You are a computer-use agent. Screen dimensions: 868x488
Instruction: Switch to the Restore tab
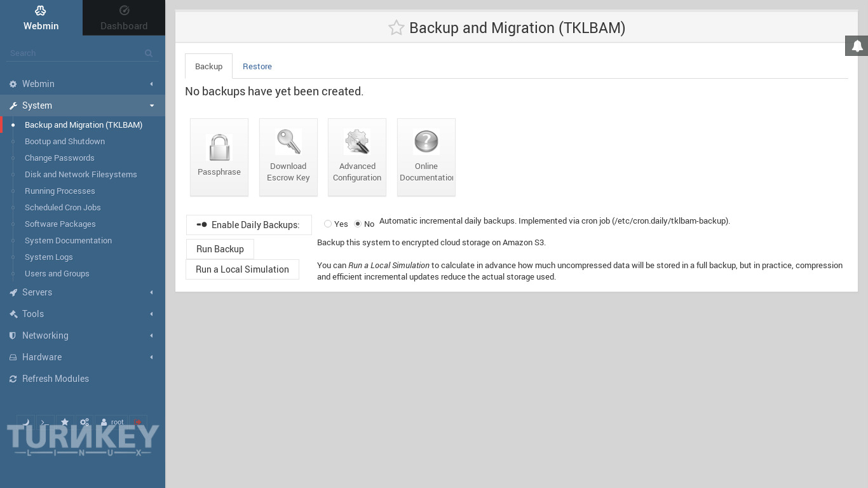pos(257,67)
